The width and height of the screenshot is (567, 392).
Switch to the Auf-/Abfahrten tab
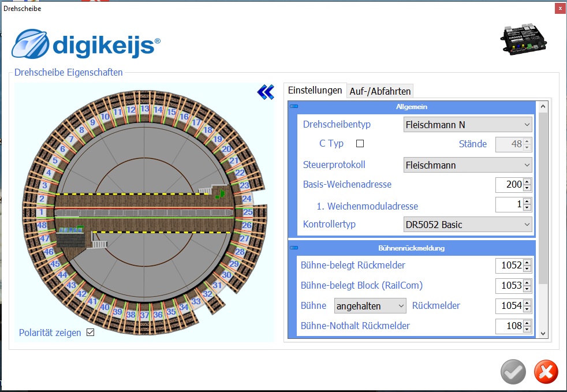tap(380, 91)
